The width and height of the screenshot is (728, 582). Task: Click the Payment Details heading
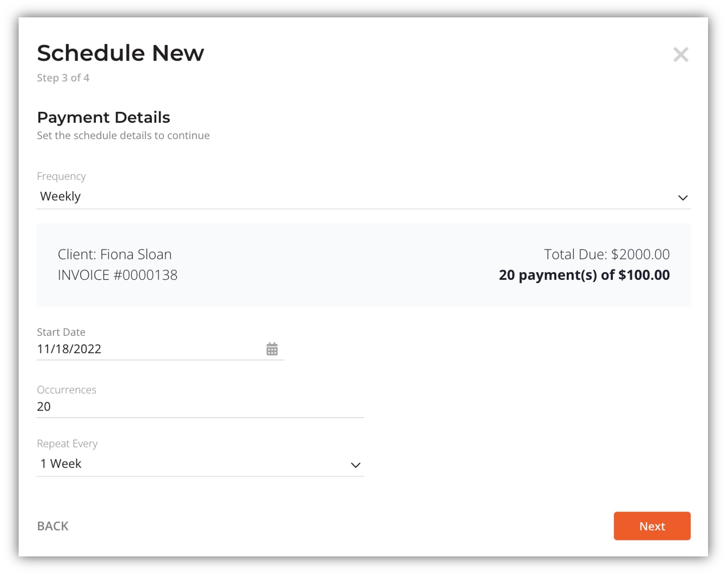point(103,117)
